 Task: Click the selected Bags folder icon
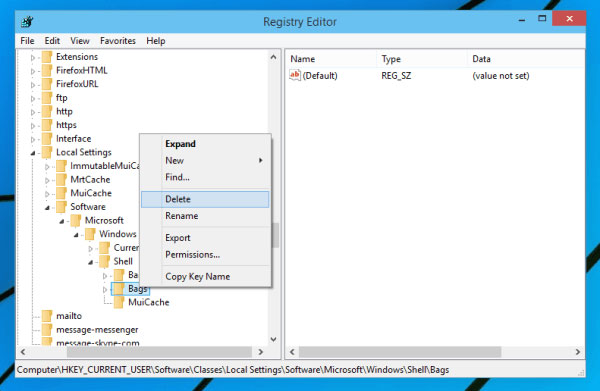click(x=119, y=289)
